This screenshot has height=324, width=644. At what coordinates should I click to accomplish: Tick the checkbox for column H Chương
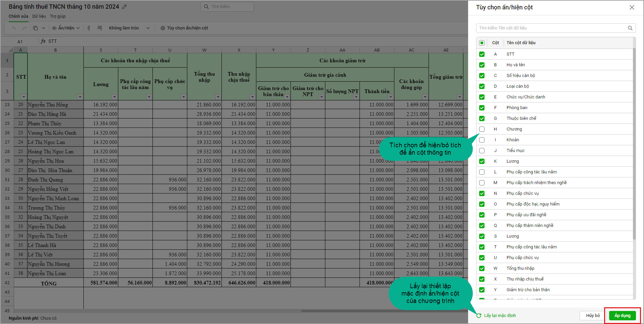click(482, 129)
